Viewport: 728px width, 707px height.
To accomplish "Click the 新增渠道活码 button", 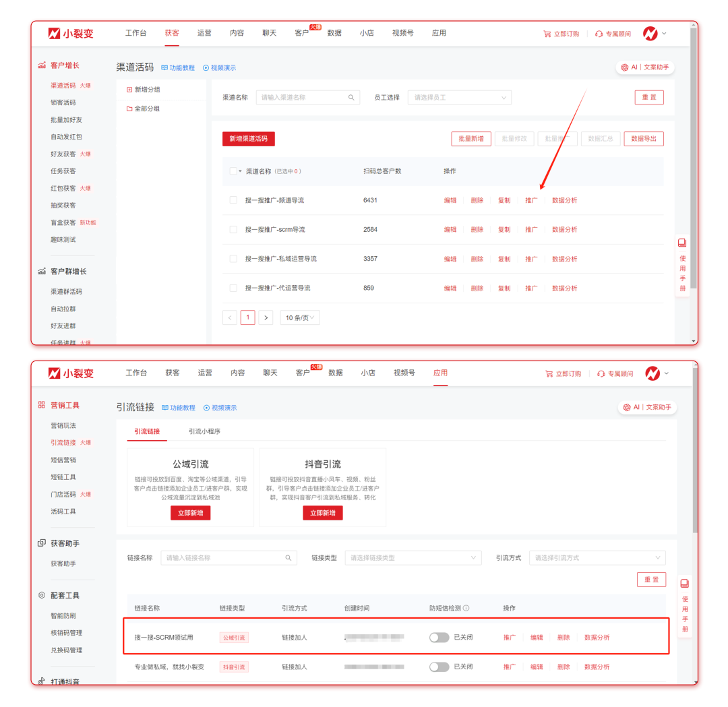I will 249,139.
